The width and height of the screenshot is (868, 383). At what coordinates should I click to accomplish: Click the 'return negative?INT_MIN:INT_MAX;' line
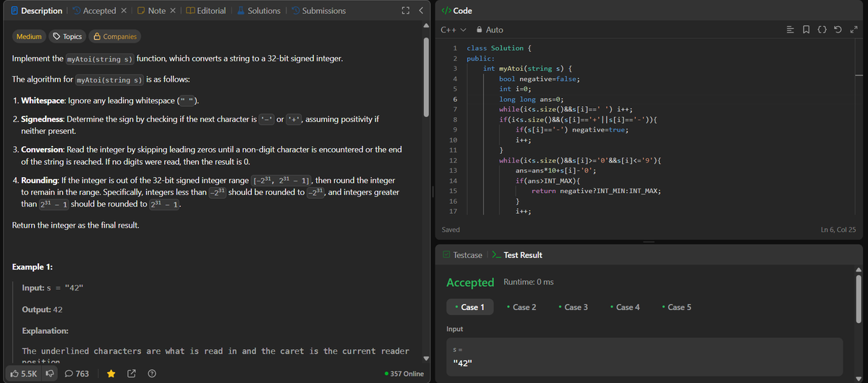[x=595, y=191]
